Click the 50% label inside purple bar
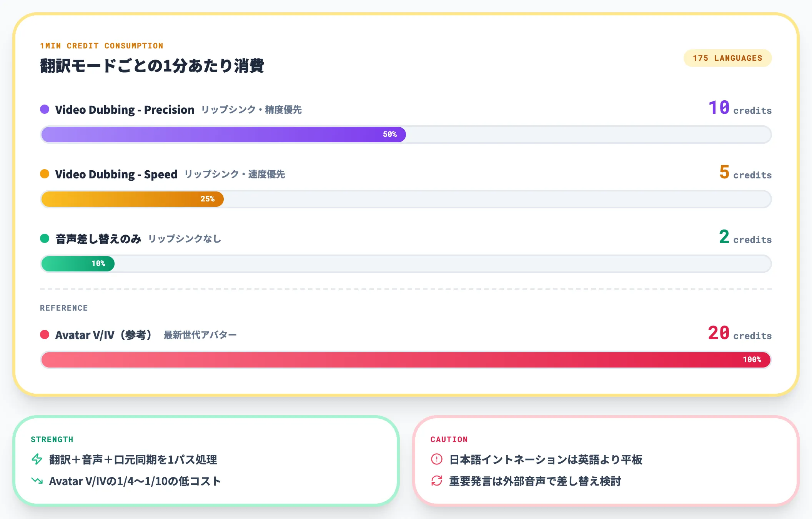 tap(389, 134)
